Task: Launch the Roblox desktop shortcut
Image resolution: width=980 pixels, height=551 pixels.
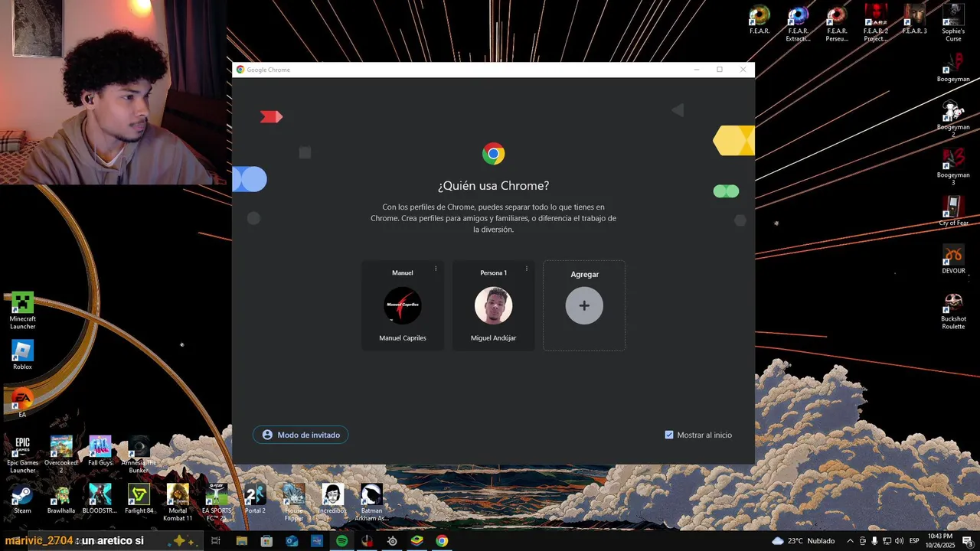Action: click(x=22, y=355)
